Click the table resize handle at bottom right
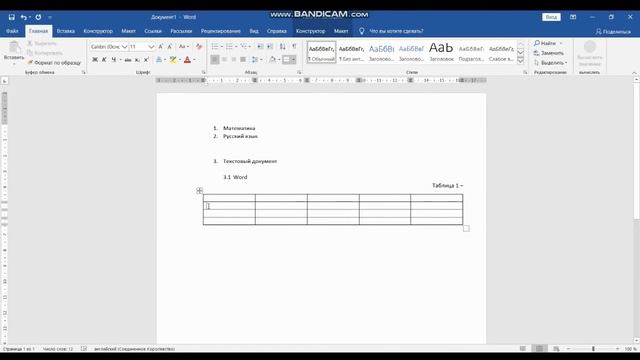The width and height of the screenshot is (640, 360). pyautogui.click(x=466, y=229)
